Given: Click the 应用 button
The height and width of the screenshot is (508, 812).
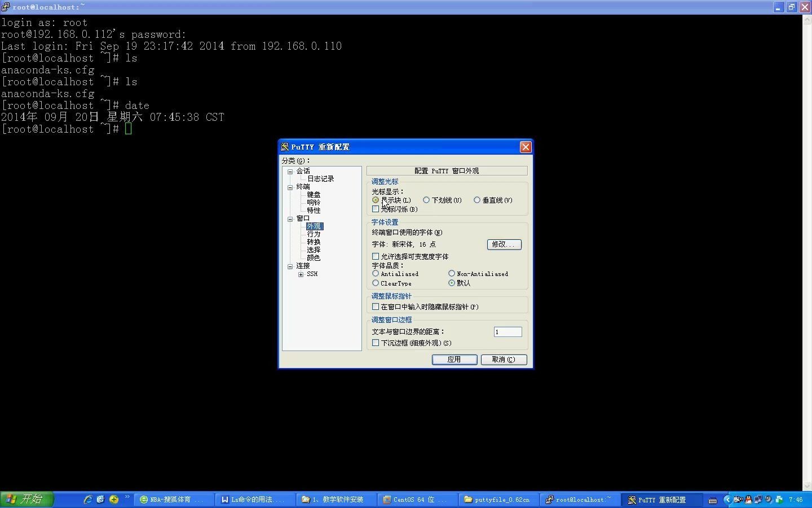Looking at the screenshot, I should (454, 360).
